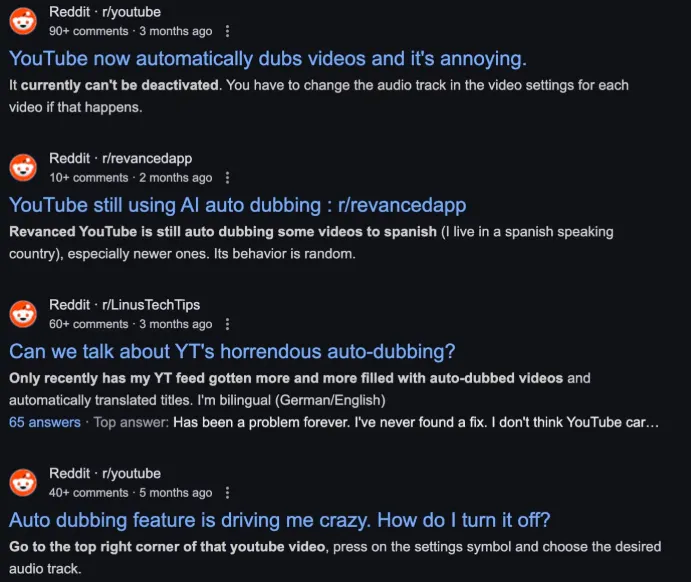The width and height of the screenshot is (691, 582).
Task: Open three-dot menu on r/revancedapp result
Action: coord(227,178)
